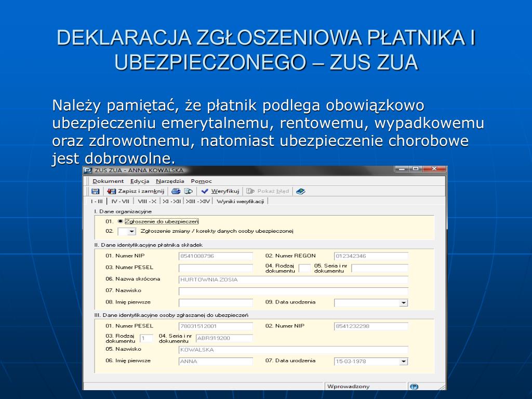Click Wprowadzony status bar text
The image size is (532, 399).
point(348,387)
